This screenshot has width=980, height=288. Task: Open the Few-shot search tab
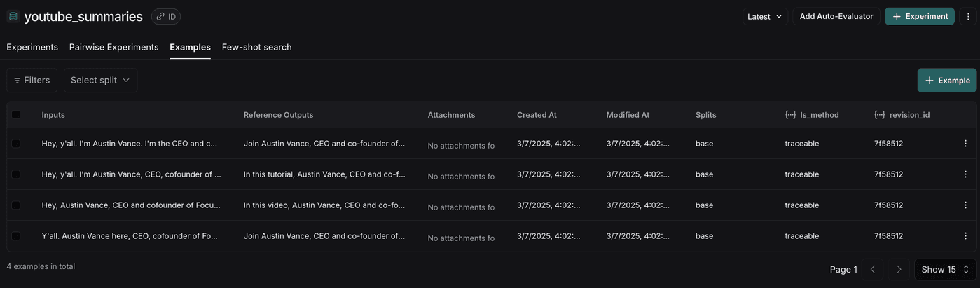pyautogui.click(x=256, y=47)
